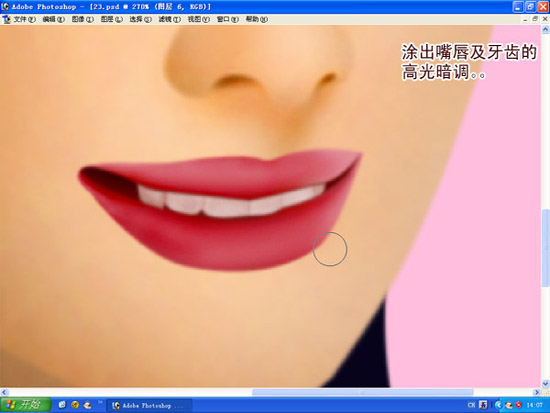Open the 编辑 (Edit) menu

tap(54, 19)
